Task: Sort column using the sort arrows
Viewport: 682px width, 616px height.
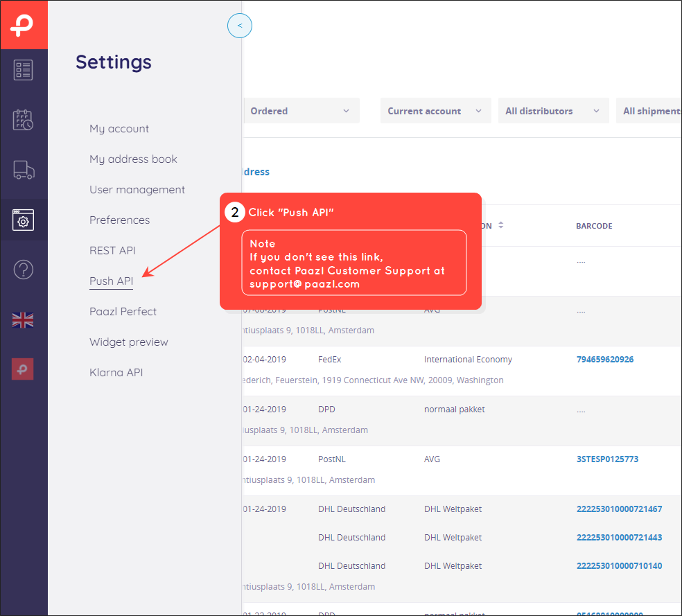Action: point(500,225)
